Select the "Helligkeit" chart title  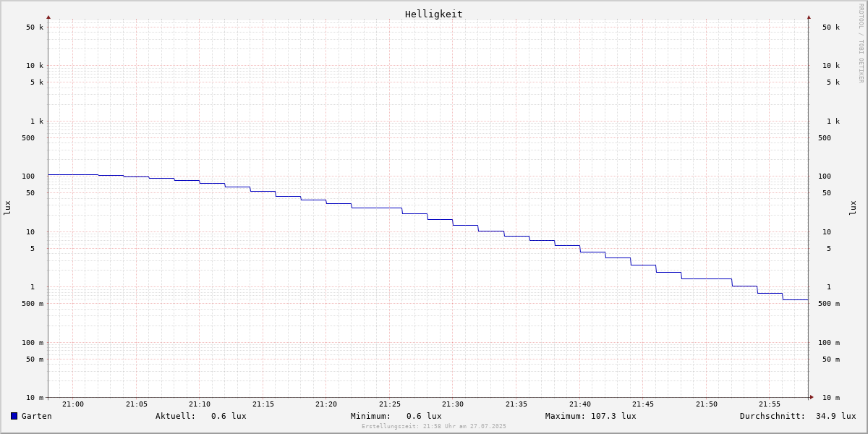[434, 14]
